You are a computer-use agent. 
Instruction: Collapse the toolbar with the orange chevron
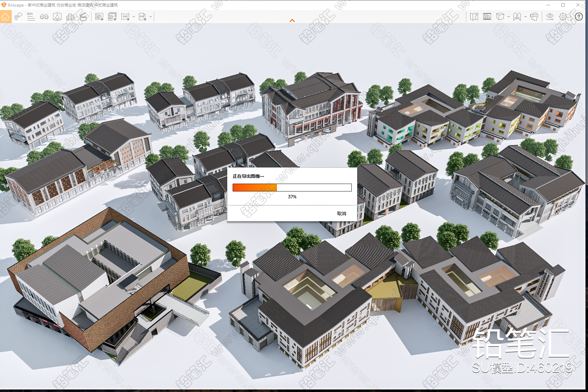292,20
